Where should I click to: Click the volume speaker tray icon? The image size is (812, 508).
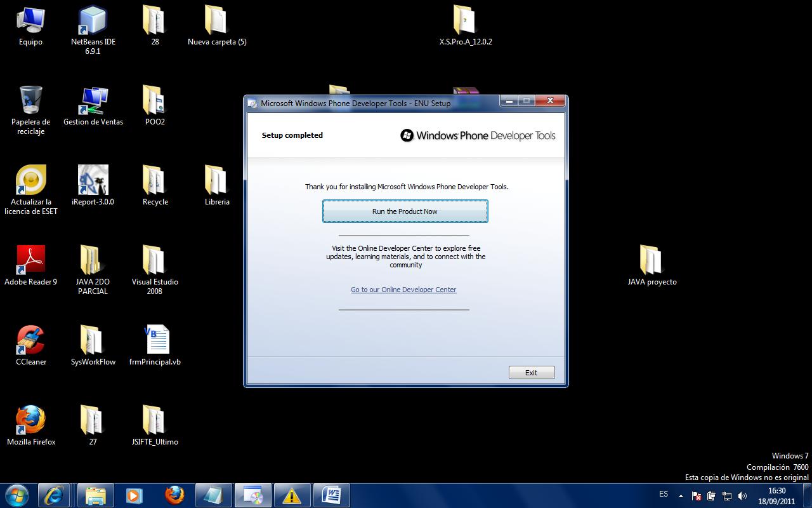[742, 496]
